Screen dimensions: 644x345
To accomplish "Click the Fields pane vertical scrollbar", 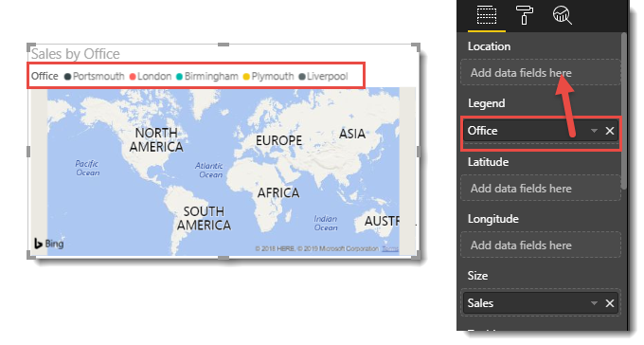I will click(624, 111).
